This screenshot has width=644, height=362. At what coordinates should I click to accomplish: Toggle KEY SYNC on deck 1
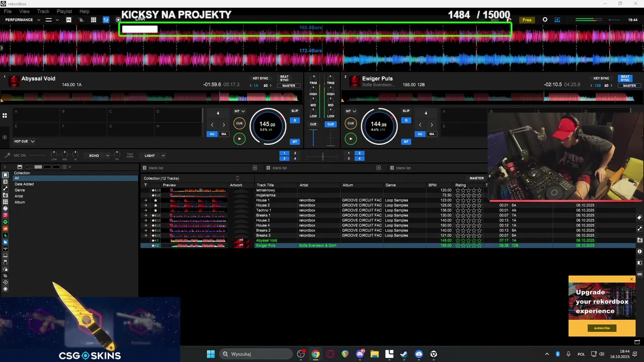point(261,78)
